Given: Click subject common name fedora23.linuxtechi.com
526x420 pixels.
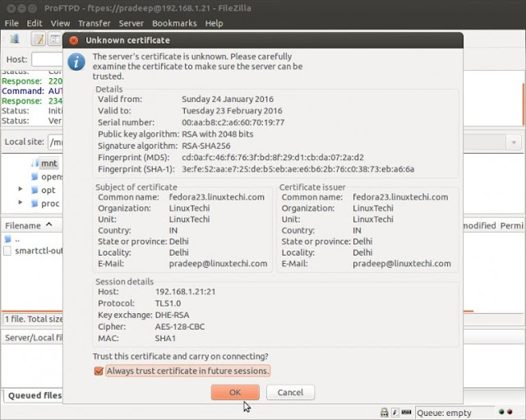Looking at the screenshot, I should (217, 197).
